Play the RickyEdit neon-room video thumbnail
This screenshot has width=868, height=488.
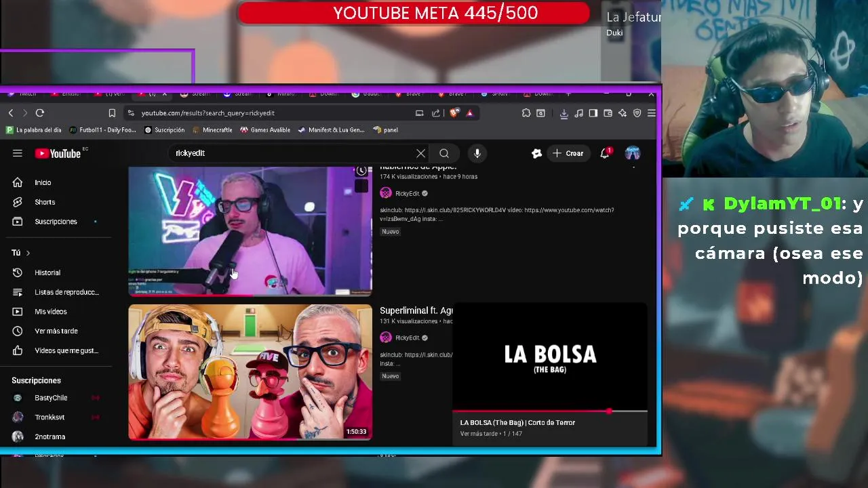coord(250,231)
